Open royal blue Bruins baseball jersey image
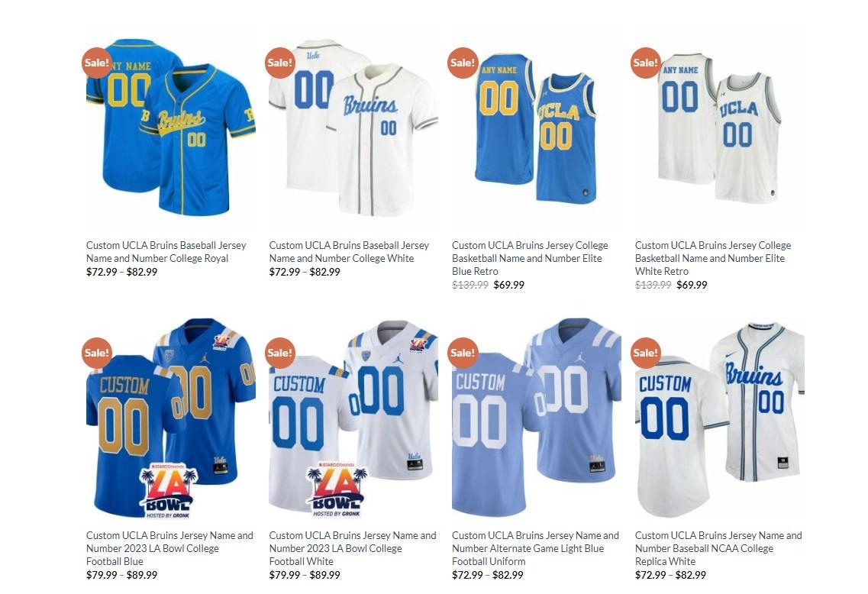This screenshot has height=594, width=868. click(x=170, y=128)
